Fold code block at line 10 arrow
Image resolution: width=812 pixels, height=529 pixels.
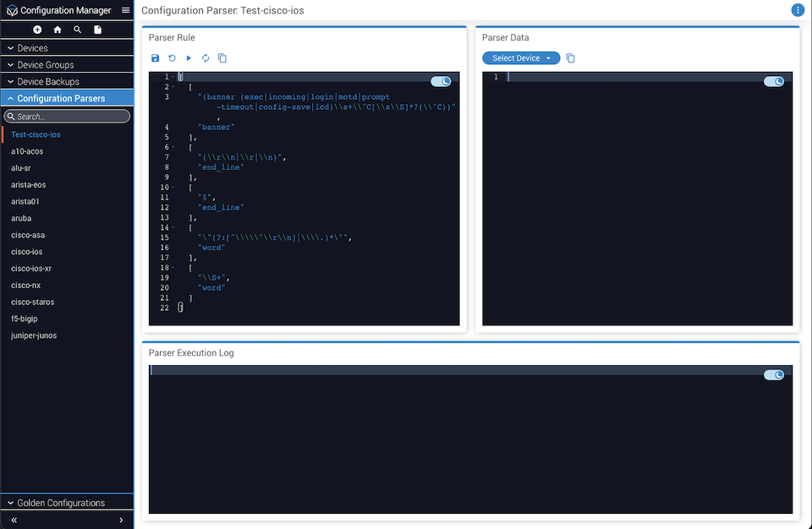click(173, 187)
